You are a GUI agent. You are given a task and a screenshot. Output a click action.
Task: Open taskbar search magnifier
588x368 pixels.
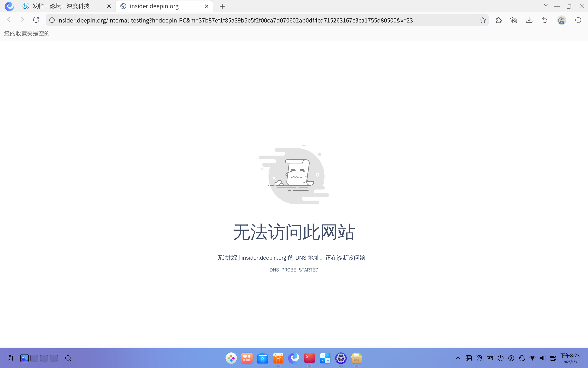tap(68, 358)
